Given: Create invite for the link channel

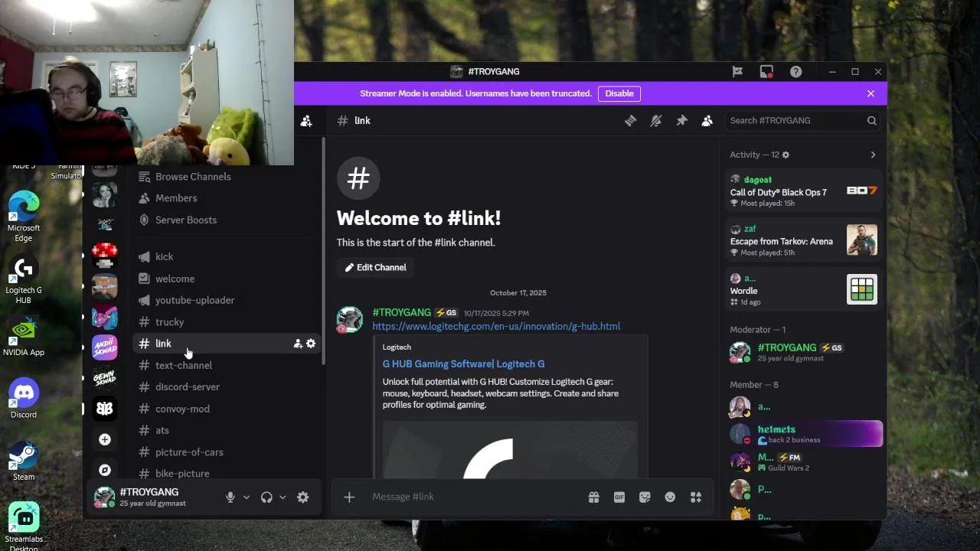Looking at the screenshot, I should pos(298,344).
